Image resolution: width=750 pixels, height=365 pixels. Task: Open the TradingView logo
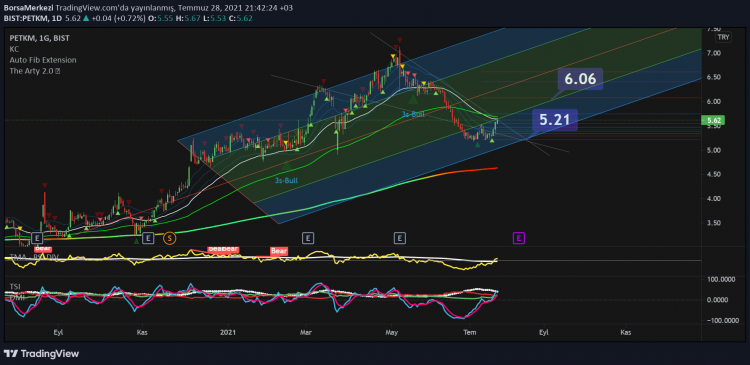42,354
